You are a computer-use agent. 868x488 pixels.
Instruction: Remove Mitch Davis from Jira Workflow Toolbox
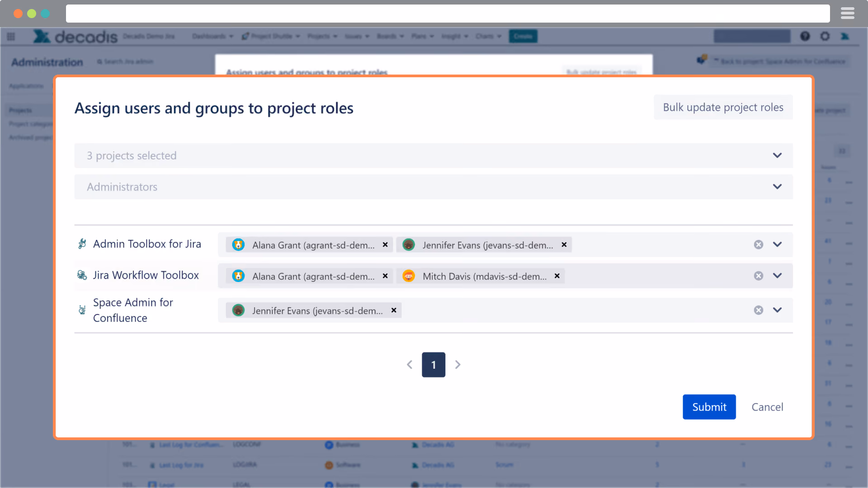[557, 276]
